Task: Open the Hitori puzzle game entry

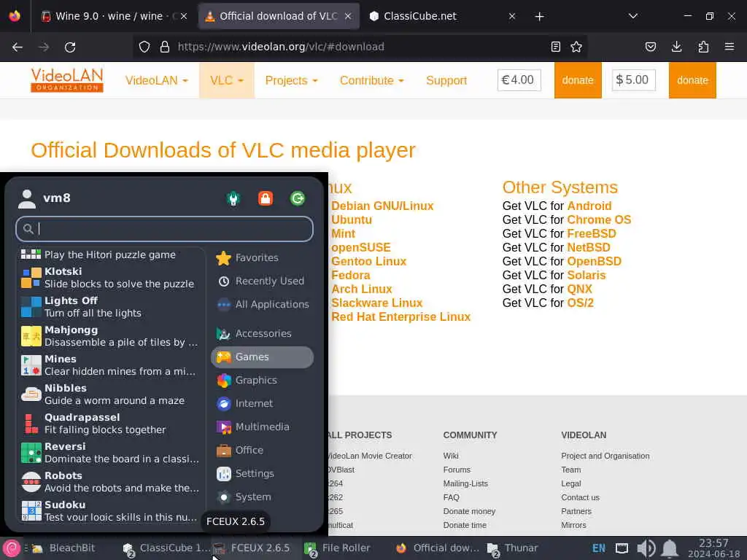Action: pyautogui.click(x=111, y=254)
